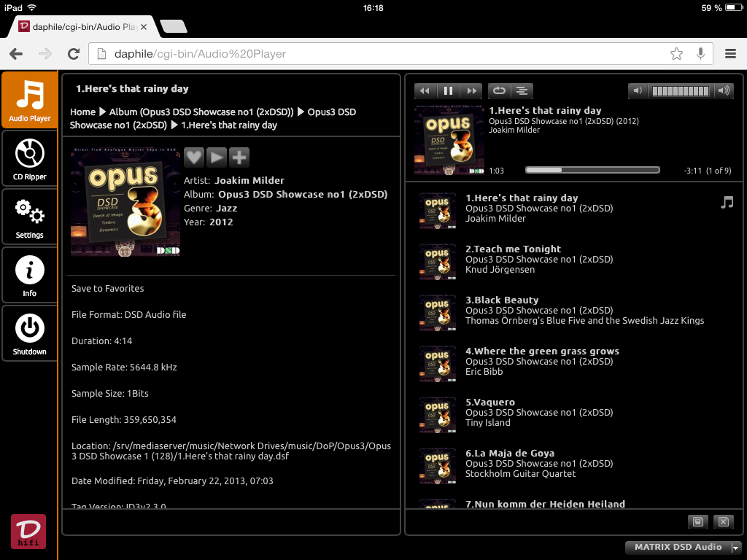Click the Daphile hifi logo
Viewport: 747px width, 560px height.
coord(28,532)
